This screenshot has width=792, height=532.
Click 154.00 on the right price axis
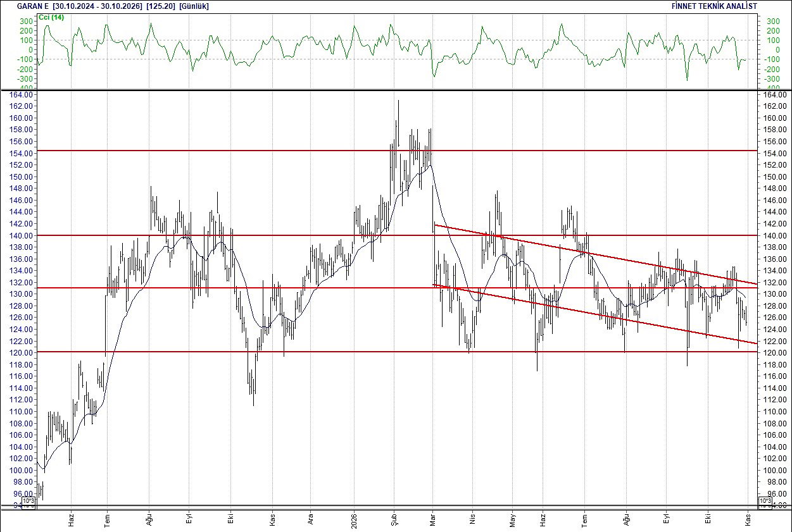coord(775,153)
